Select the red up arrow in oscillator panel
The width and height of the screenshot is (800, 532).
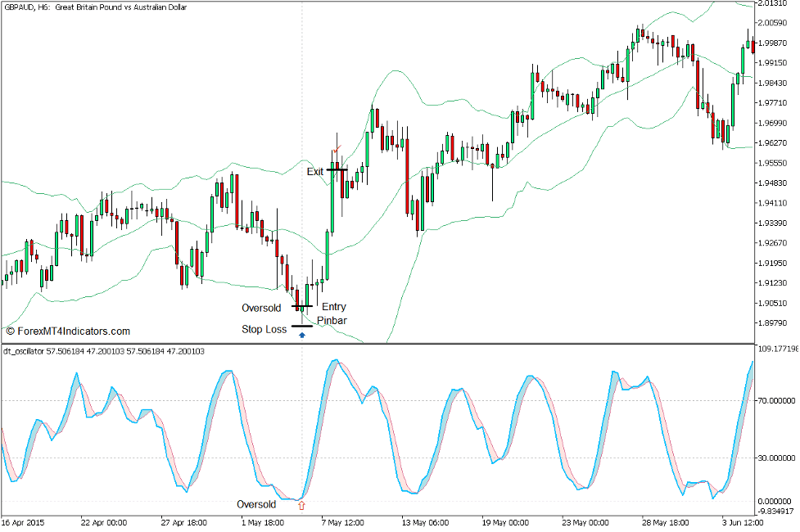click(x=301, y=505)
